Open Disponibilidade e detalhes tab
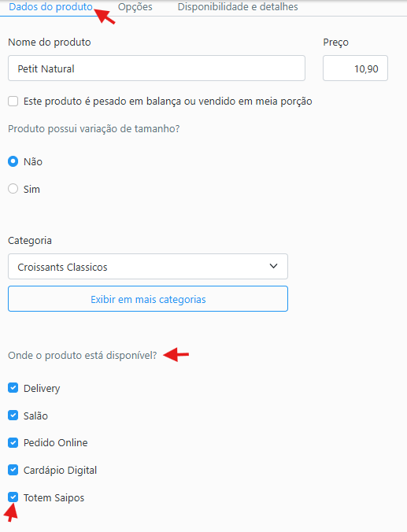Image resolution: width=407 pixels, height=532 pixels. [x=238, y=7]
